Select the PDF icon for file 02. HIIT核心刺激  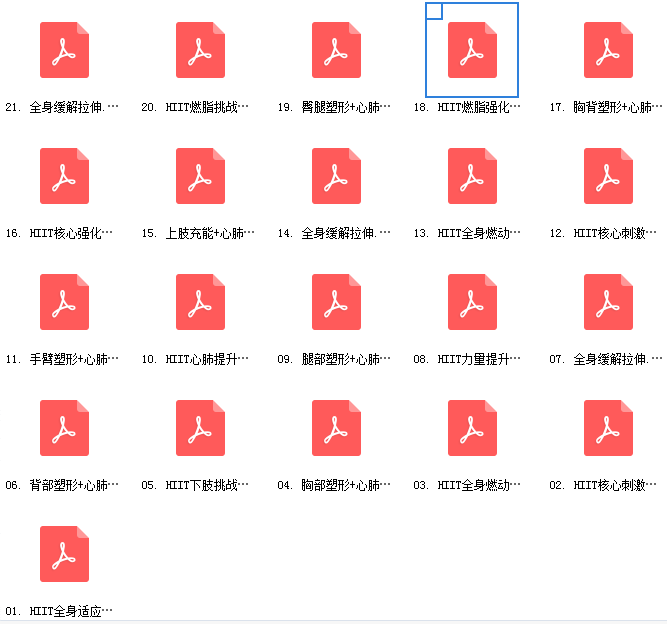[x=608, y=428]
